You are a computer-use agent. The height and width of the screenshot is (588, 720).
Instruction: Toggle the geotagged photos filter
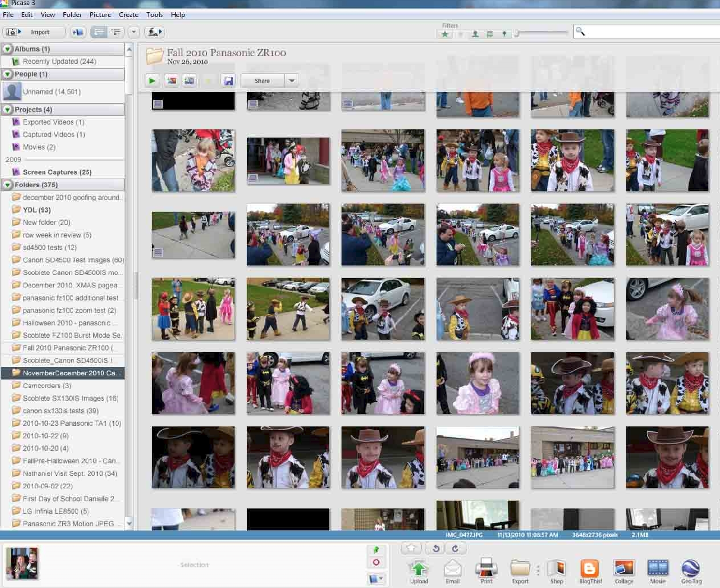[x=504, y=34]
